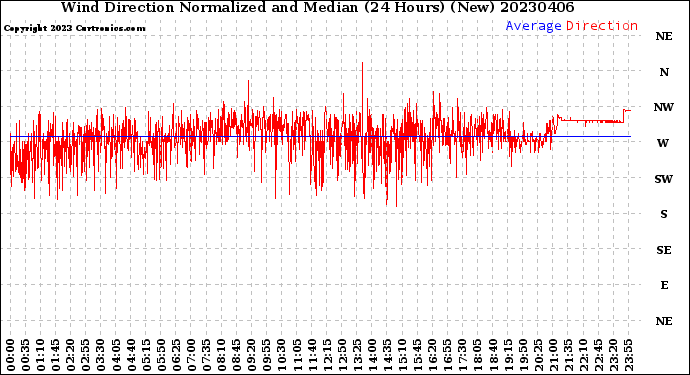Click the 14:00 time axis label
690x375 pixels.
pyautogui.click(x=372, y=355)
